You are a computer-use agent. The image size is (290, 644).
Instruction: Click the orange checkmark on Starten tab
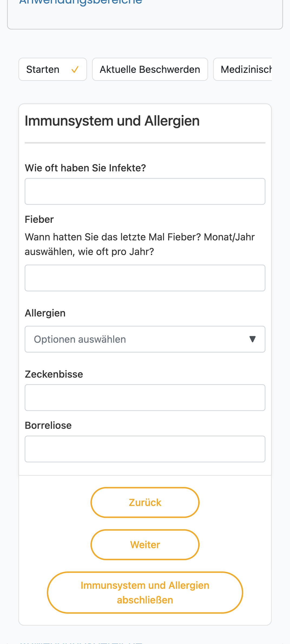[75, 70]
